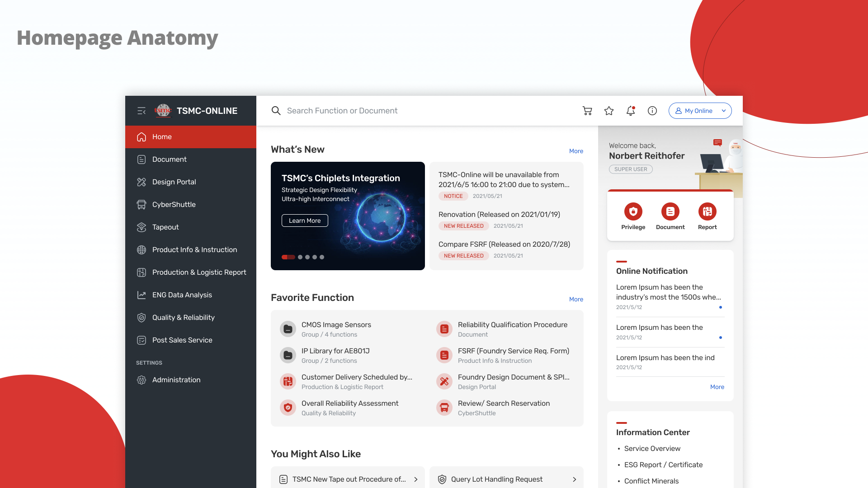Open notifications bell icon
This screenshot has height=488, width=868.
631,111
